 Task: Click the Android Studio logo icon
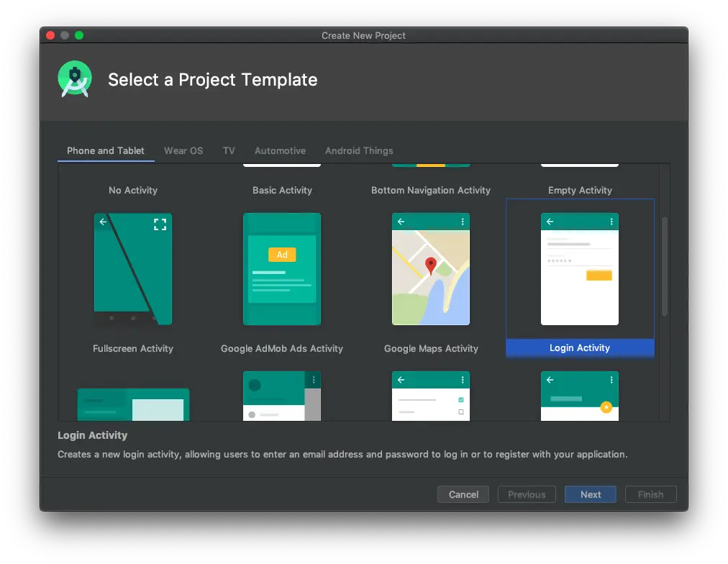pyautogui.click(x=75, y=79)
